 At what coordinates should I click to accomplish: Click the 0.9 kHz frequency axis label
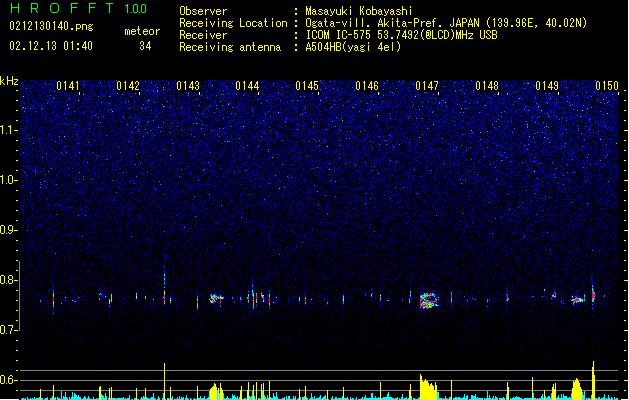tap(9, 230)
